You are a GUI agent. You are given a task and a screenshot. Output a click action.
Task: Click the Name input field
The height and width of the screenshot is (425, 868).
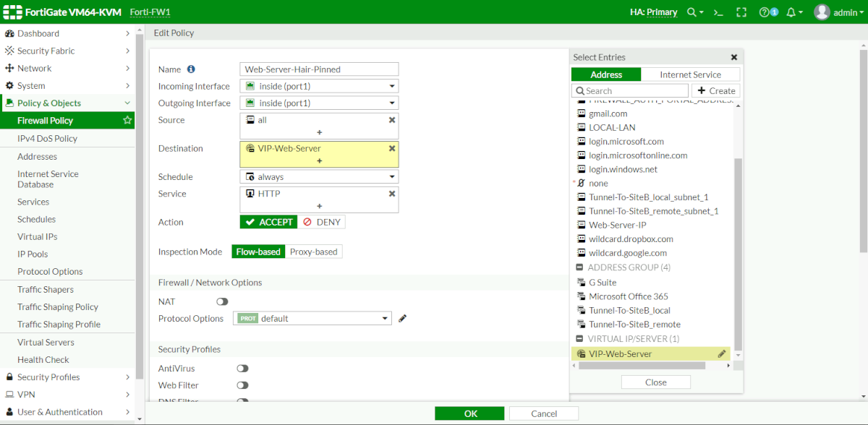[x=319, y=69]
